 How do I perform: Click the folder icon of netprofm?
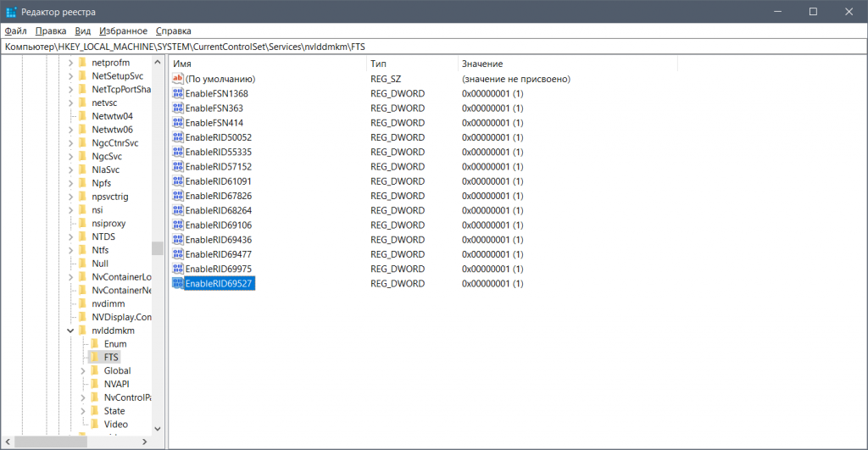(x=83, y=63)
